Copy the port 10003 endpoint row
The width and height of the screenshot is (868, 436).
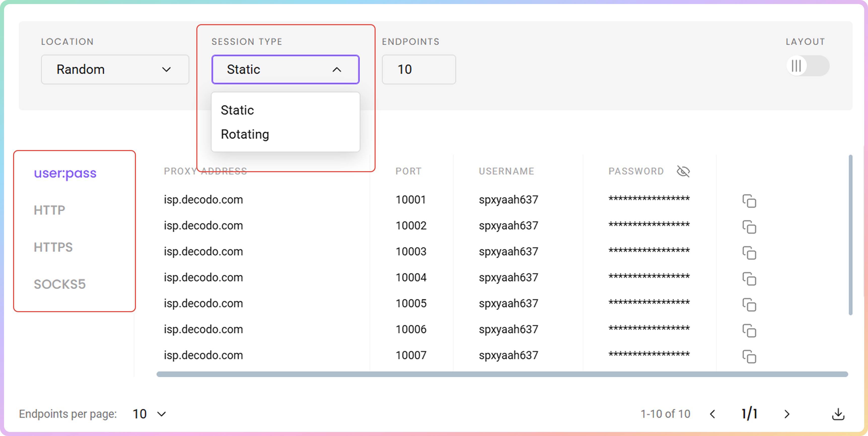coord(749,253)
